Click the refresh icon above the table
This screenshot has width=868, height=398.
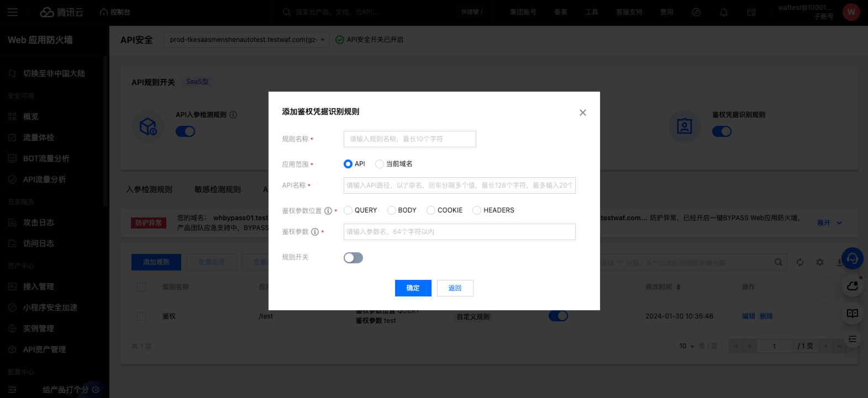click(799, 262)
